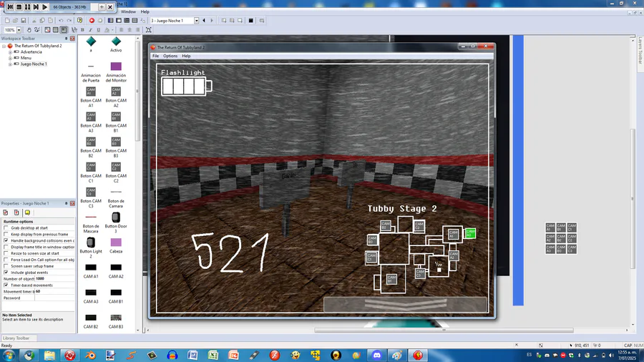The image size is (644, 362).
Task: Open Discord from the taskbar
Action: point(376,355)
